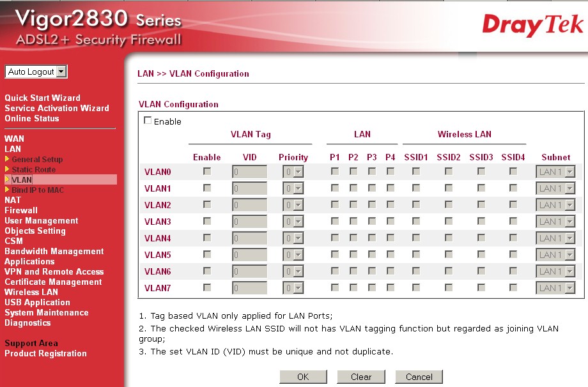This screenshot has height=387, width=588.
Task: Open the WAN menu
Action: click(x=14, y=139)
